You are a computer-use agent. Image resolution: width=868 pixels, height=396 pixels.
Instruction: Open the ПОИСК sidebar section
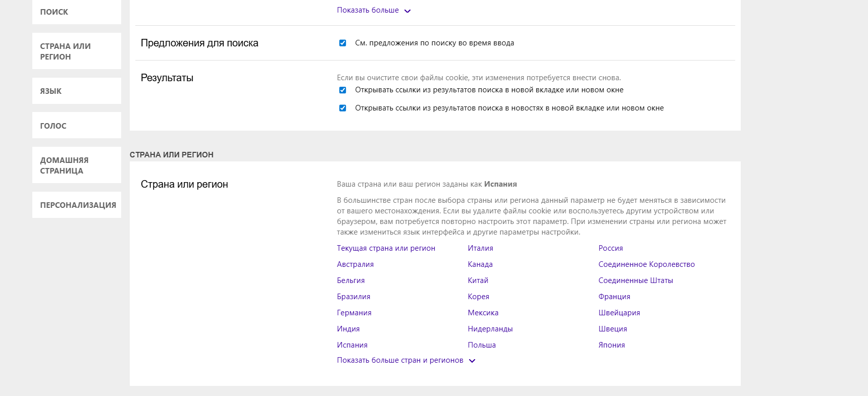(x=77, y=12)
